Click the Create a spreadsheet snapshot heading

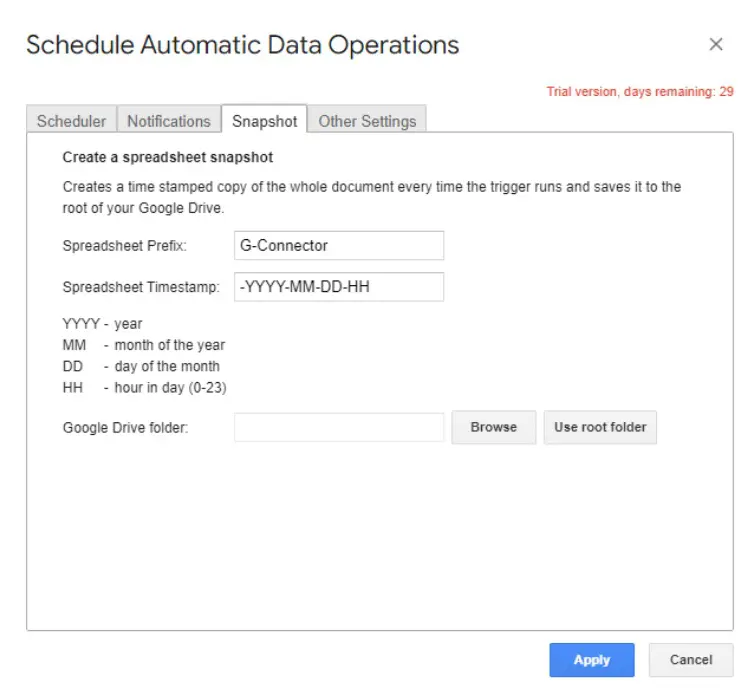pos(167,157)
